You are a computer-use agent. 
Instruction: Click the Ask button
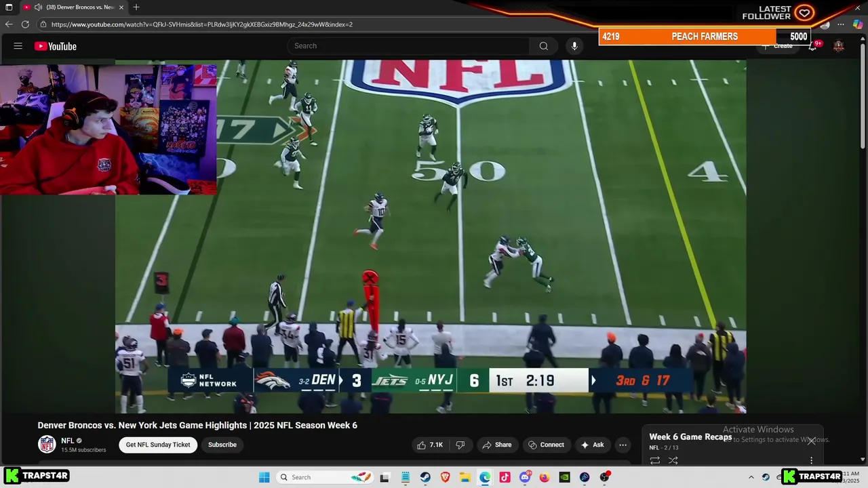point(592,445)
